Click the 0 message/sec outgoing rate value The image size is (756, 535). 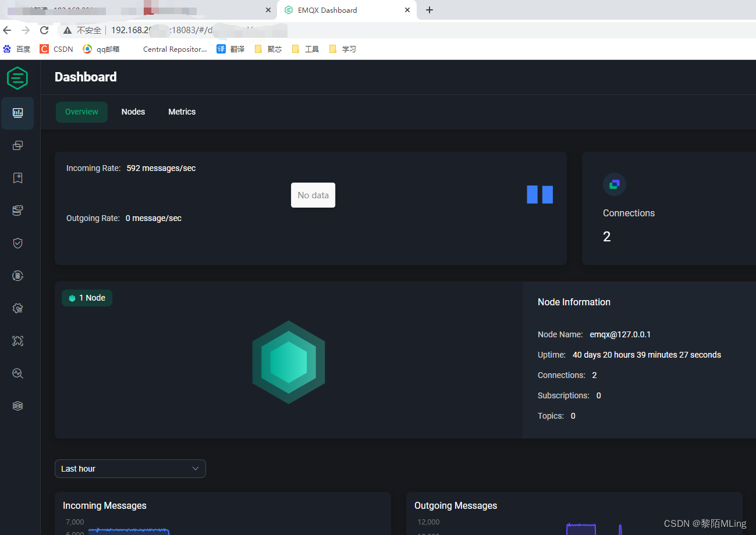154,218
